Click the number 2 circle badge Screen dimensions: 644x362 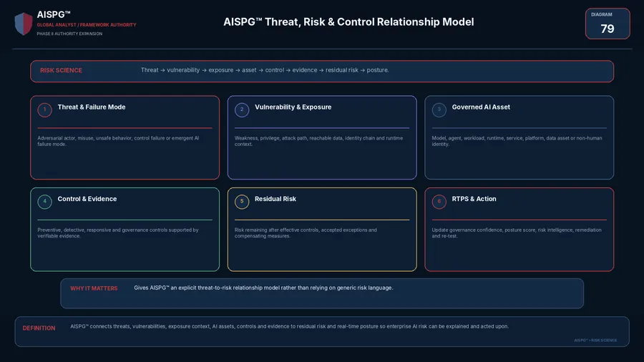pos(242,109)
